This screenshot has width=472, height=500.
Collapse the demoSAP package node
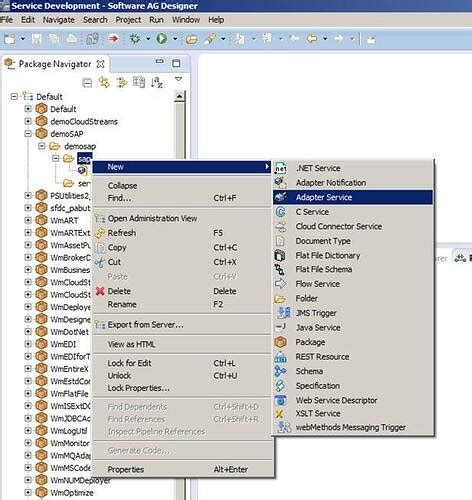(x=28, y=134)
